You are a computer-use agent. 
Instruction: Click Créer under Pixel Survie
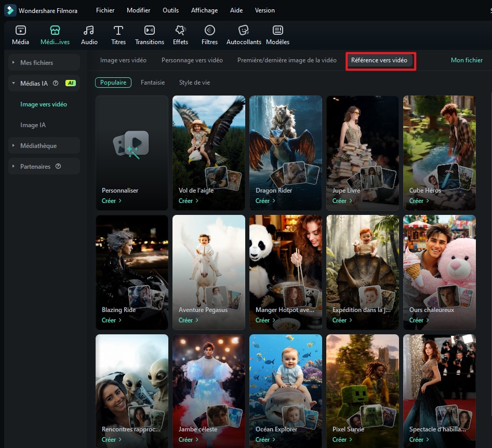tap(342, 440)
